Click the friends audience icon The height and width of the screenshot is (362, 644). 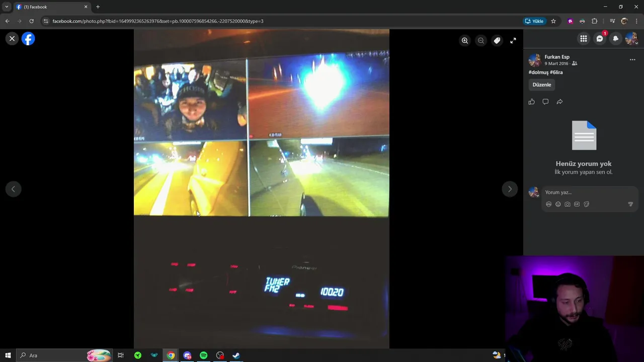click(575, 64)
